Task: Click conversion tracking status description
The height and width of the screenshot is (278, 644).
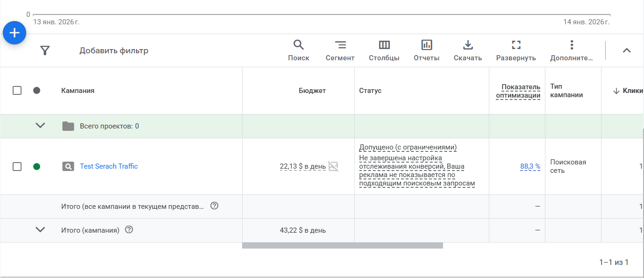Action: (x=417, y=171)
